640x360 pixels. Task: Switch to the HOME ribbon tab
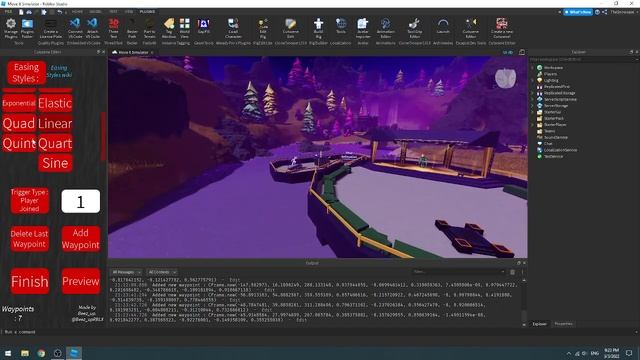coord(77,12)
